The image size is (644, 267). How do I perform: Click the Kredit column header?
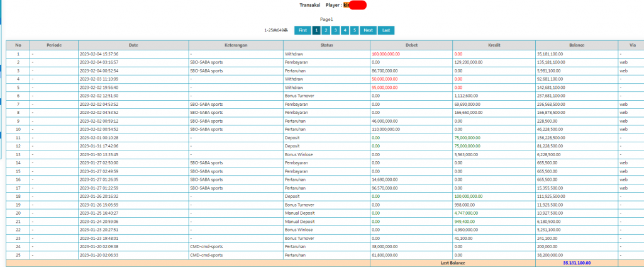pos(494,45)
